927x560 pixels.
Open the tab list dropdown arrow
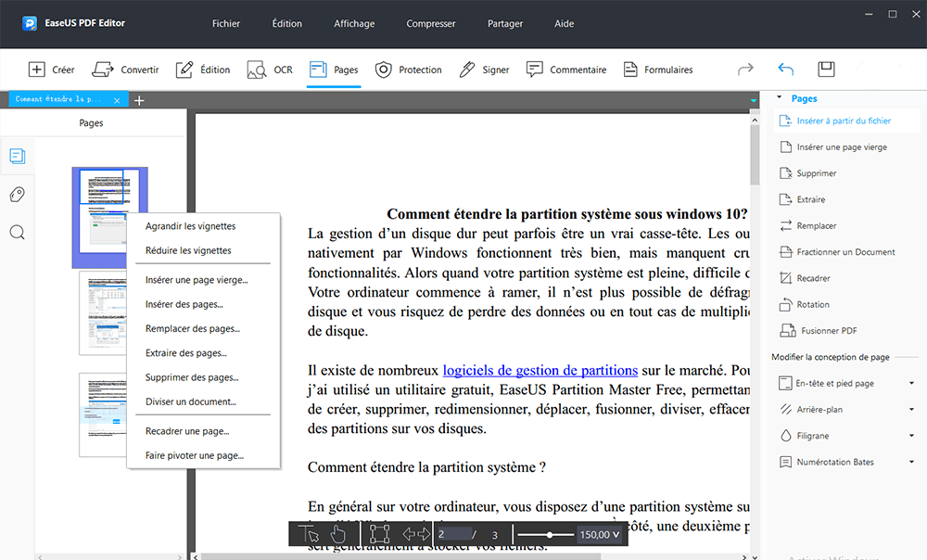753,100
